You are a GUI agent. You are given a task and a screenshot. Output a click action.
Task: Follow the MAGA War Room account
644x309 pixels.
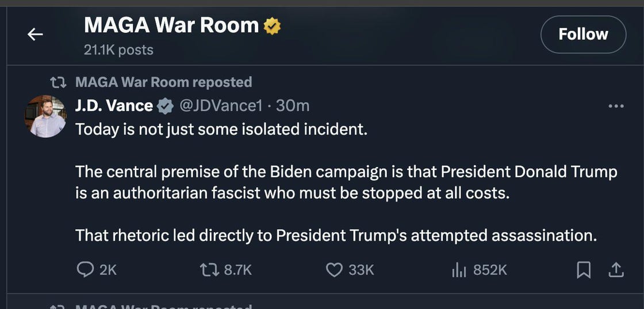click(583, 34)
